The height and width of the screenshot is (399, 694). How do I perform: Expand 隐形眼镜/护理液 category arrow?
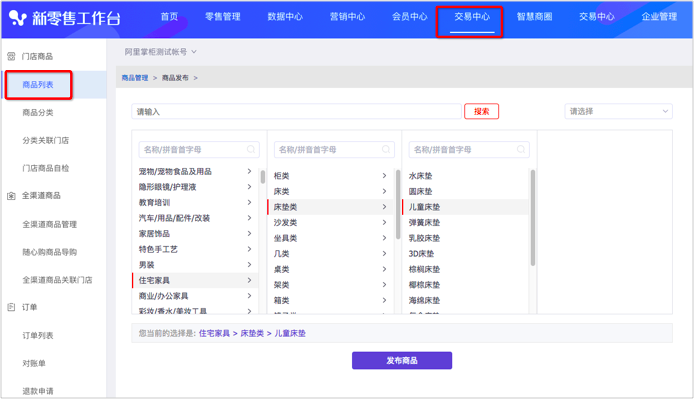click(x=249, y=187)
